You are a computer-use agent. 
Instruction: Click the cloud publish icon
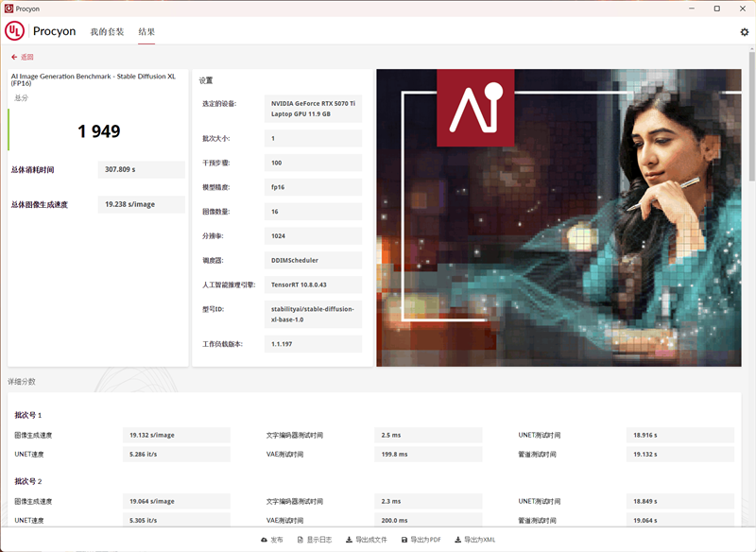(264, 540)
